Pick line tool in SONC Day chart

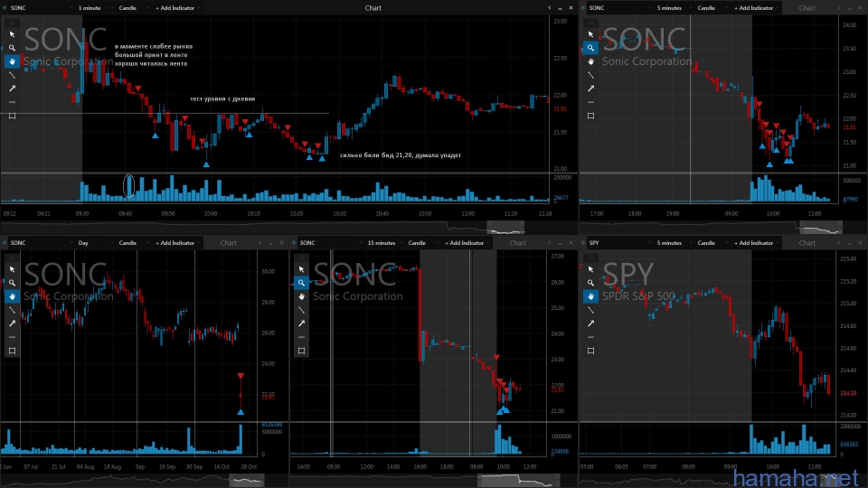click(x=12, y=310)
